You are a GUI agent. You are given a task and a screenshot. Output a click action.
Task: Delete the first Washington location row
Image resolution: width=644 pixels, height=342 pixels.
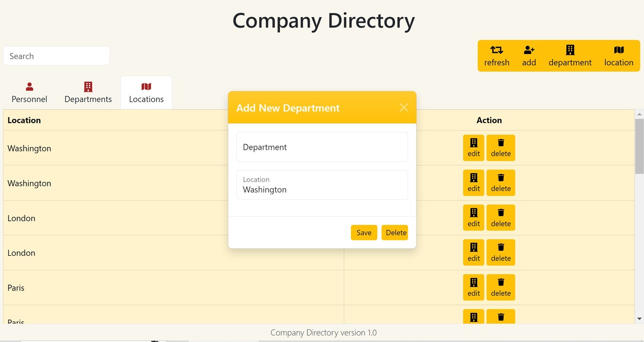tap(501, 148)
